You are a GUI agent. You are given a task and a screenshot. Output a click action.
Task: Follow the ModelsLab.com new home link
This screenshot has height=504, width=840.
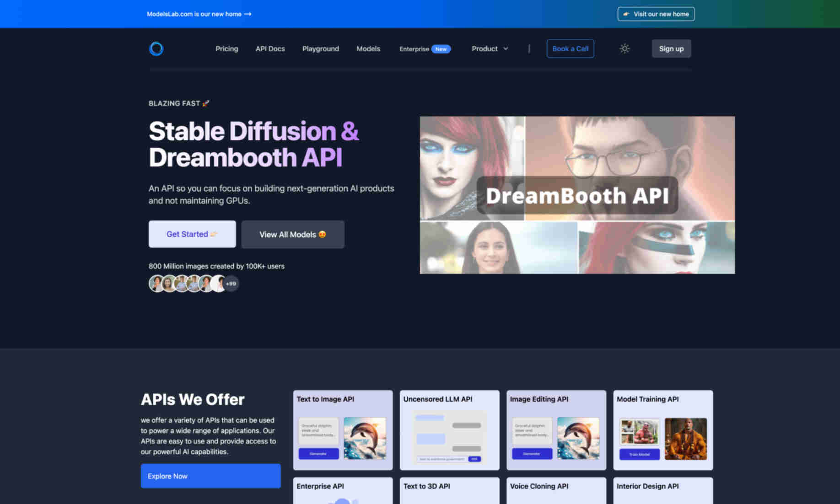(x=199, y=14)
